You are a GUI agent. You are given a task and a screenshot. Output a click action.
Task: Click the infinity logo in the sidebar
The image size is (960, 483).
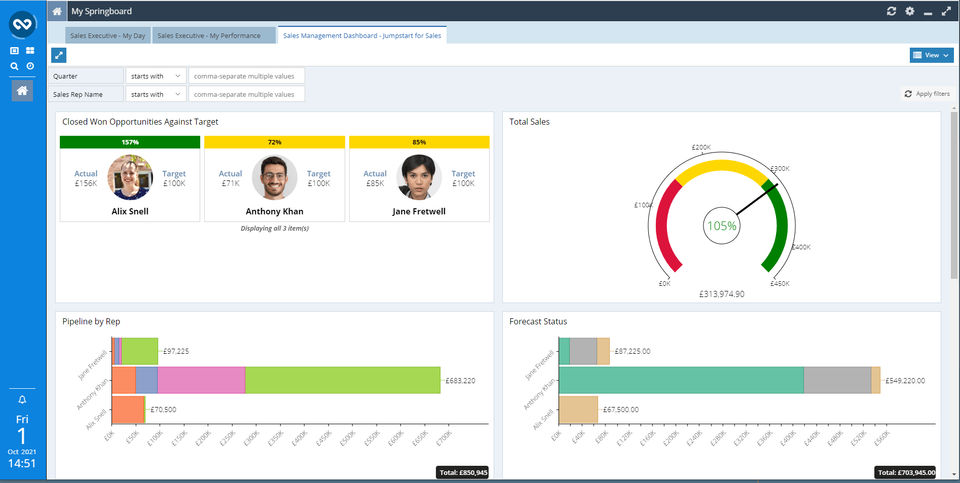coord(22,22)
